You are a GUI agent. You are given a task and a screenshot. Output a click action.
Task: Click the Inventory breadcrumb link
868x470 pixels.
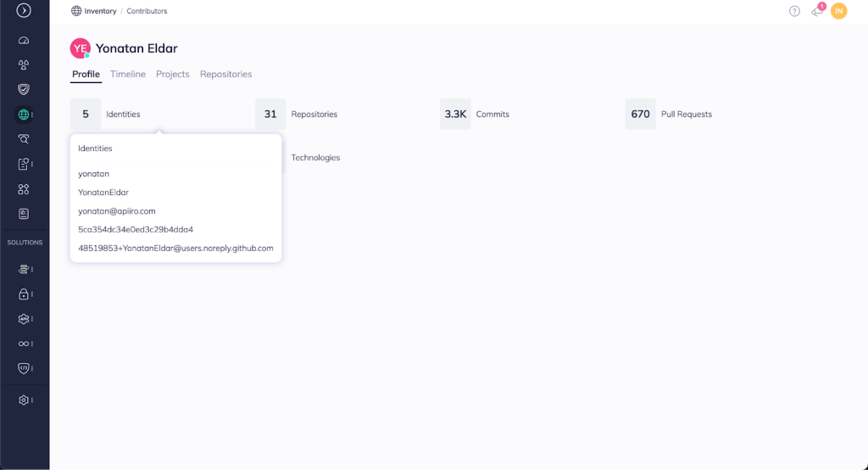pyautogui.click(x=100, y=11)
